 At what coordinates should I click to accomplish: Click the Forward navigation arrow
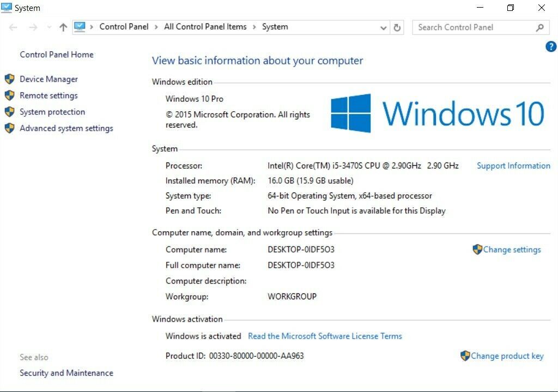33,27
